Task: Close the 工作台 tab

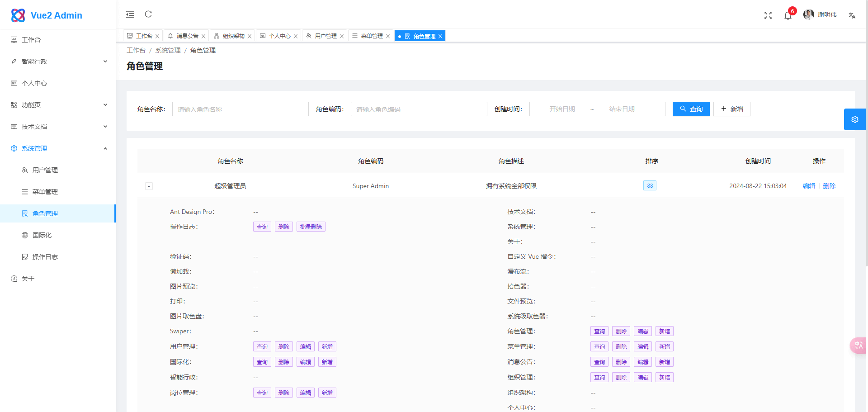Action: pos(157,36)
